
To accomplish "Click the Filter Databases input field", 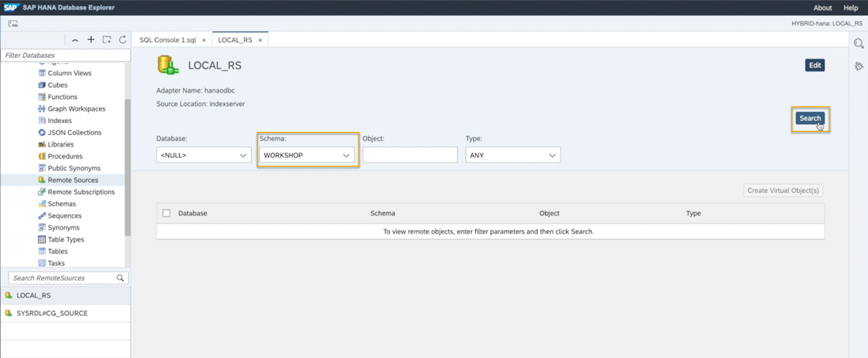I will pyautogui.click(x=65, y=56).
